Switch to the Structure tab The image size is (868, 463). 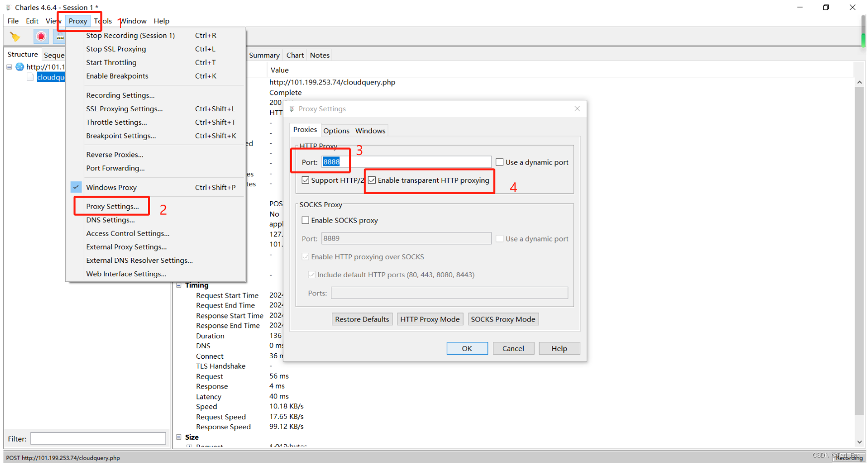click(22, 54)
